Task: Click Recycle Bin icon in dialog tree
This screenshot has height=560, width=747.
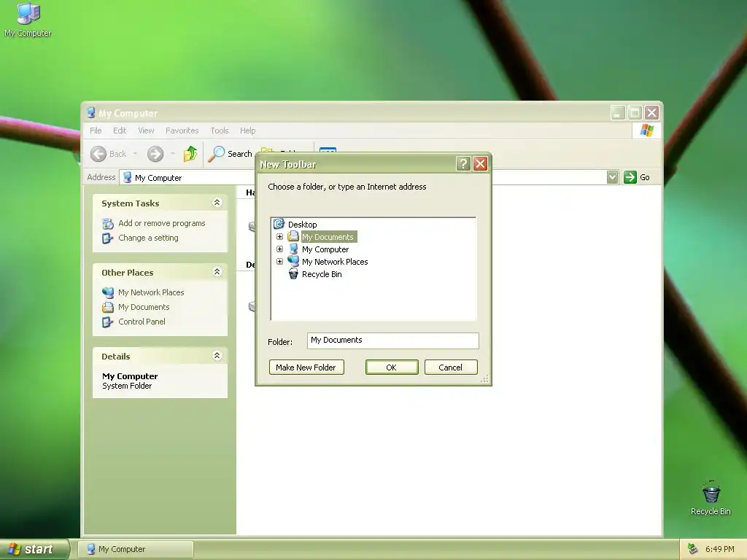Action: pyautogui.click(x=293, y=274)
